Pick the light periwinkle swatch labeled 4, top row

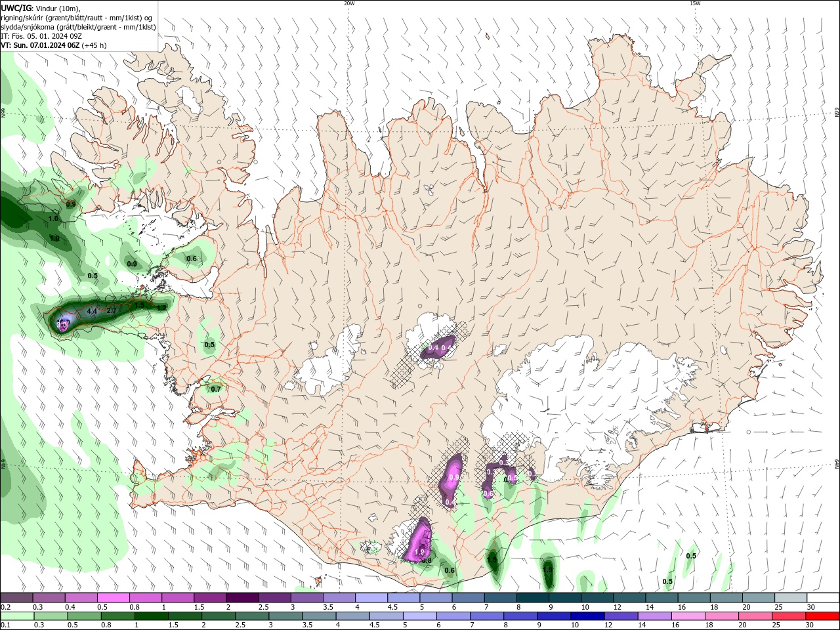[370, 598]
